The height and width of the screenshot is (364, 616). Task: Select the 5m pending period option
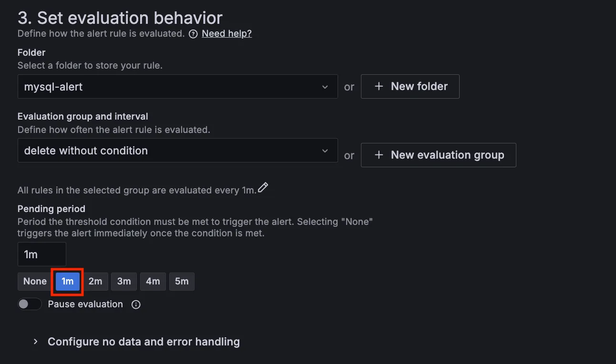pos(182,281)
